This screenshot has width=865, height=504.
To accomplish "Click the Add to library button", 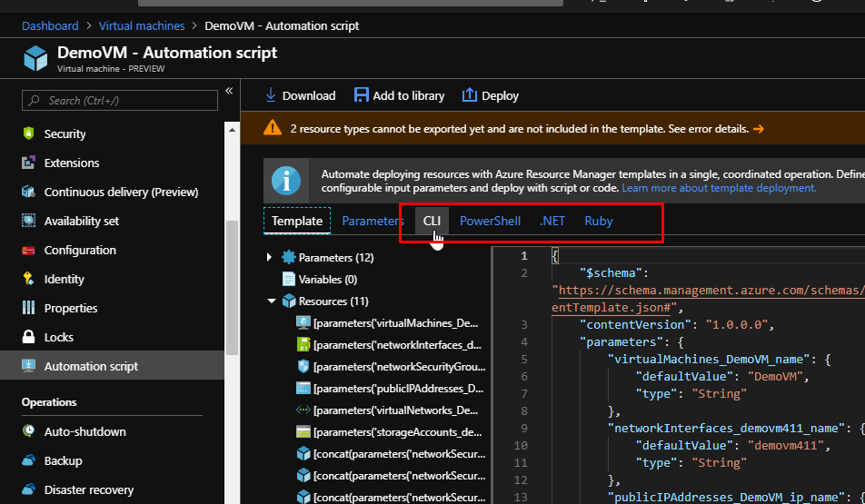I will pyautogui.click(x=400, y=95).
